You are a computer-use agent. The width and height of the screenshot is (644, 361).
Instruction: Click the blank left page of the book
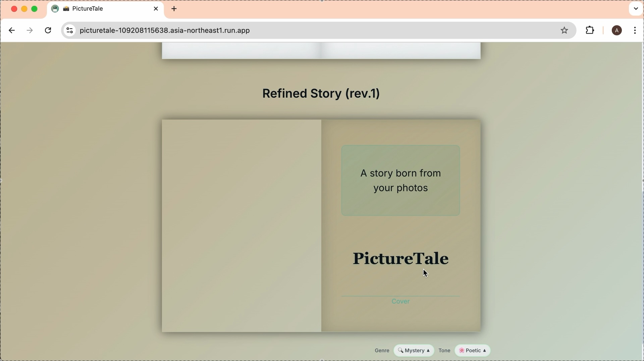coord(241,226)
